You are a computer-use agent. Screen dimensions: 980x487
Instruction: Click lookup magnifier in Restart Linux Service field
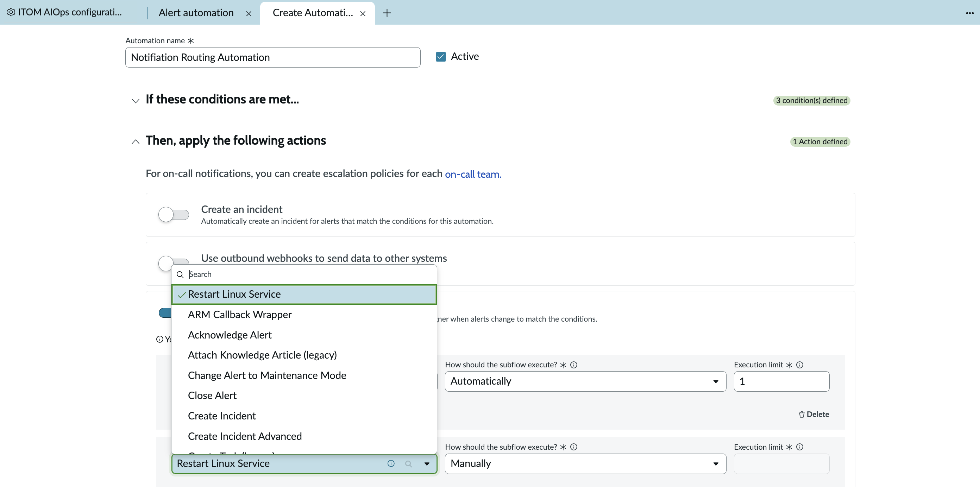coord(408,463)
